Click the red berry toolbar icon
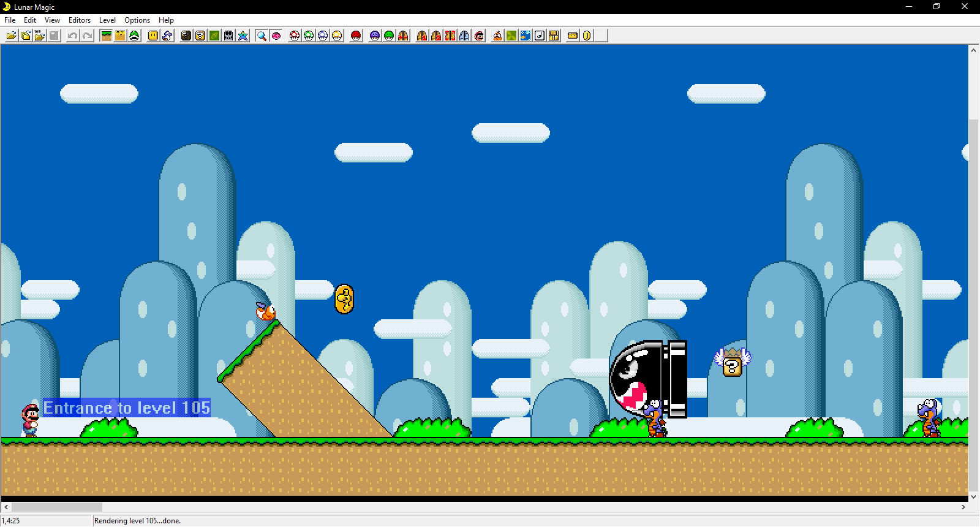Viewport: 980px width, 527px height. [x=276, y=36]
